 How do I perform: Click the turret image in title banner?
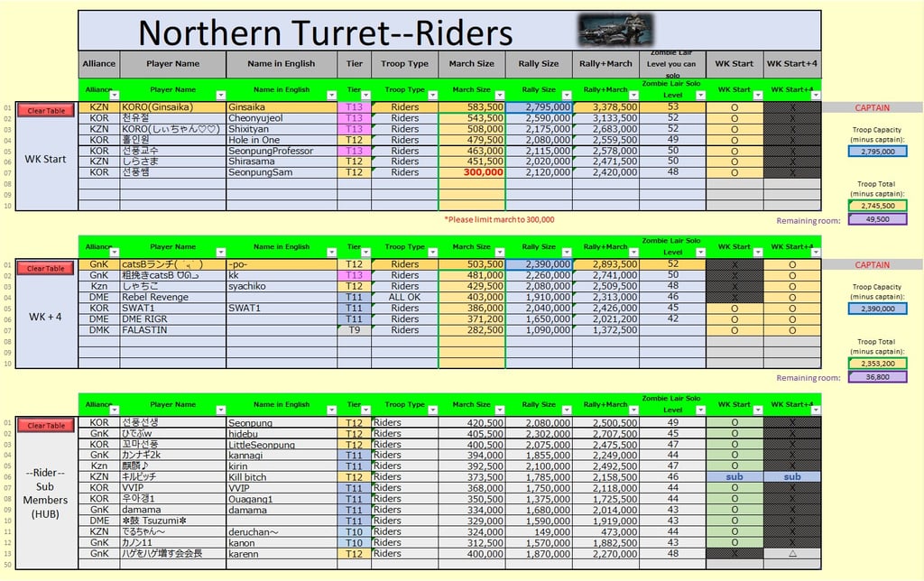615,30
